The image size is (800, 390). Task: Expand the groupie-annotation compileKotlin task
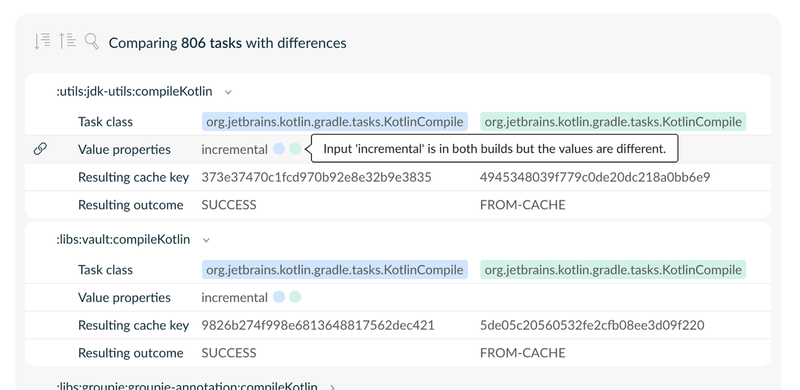333,387
